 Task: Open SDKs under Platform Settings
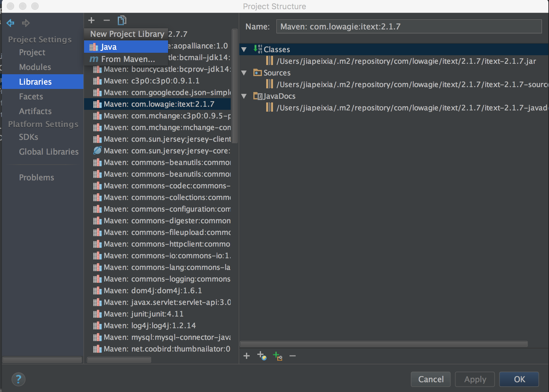[29, 137]
